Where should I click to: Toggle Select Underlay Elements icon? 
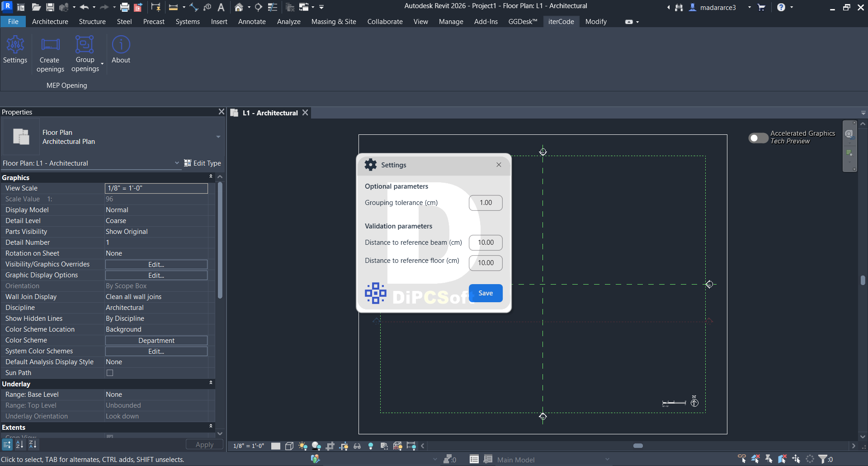(755, 459)
